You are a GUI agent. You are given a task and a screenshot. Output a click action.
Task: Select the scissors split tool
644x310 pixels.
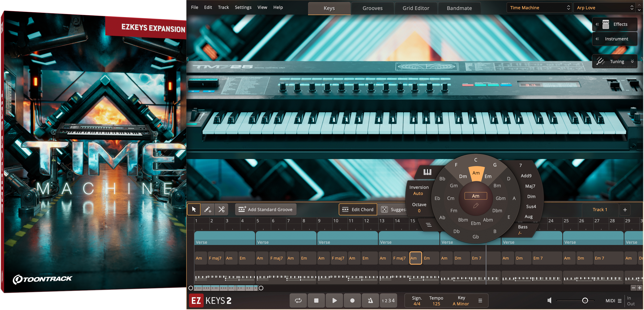tap(222, 209)
